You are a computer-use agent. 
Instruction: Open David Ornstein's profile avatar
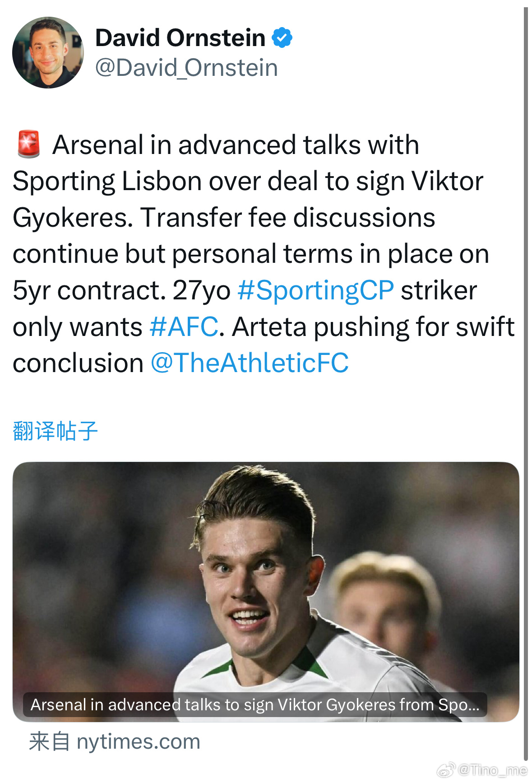48,52
